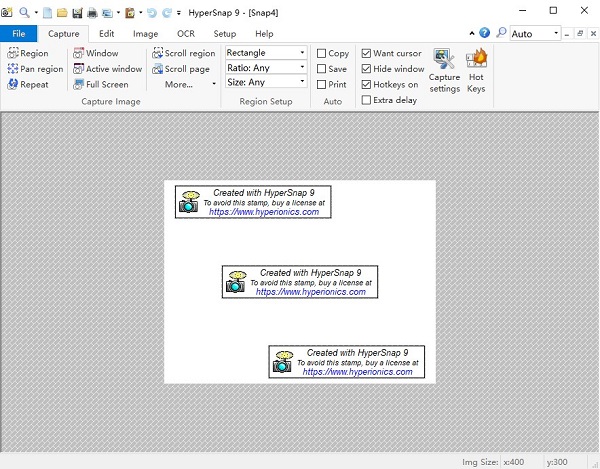Capture the Full Screen

point(101,85)
